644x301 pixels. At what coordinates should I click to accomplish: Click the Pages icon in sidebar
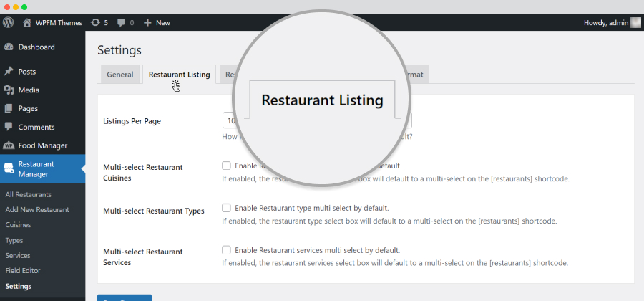[9, 108]
